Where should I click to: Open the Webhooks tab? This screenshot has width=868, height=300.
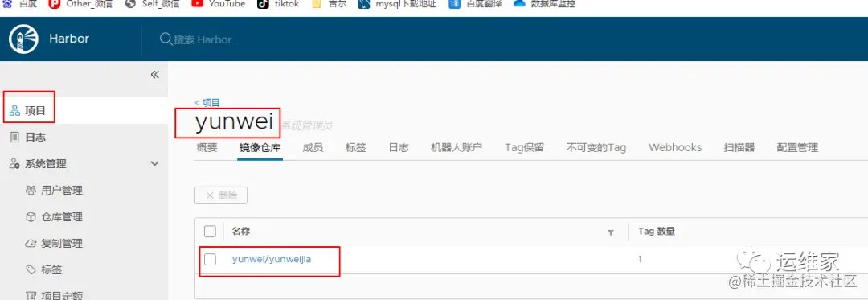675,148
